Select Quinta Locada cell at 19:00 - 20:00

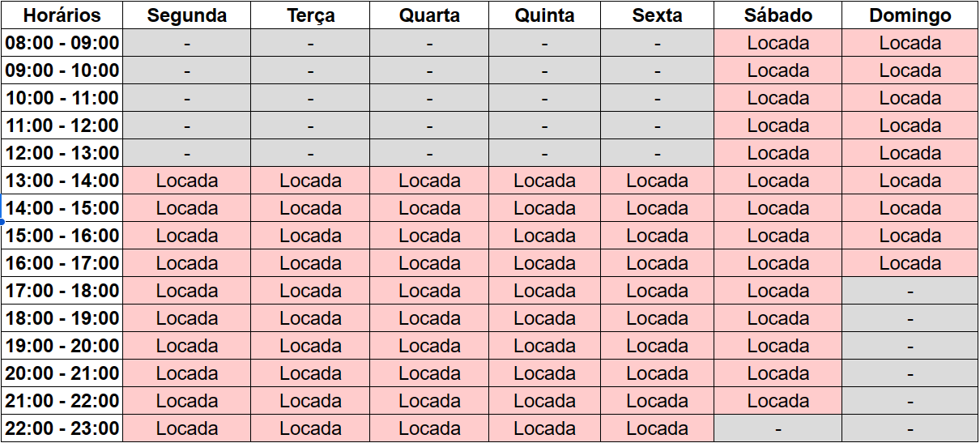[544, 346]
